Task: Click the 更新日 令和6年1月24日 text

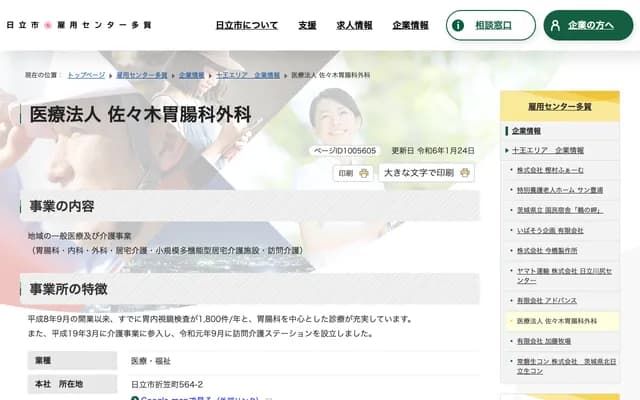Action: pyautogui.click(x=433, y=151)
